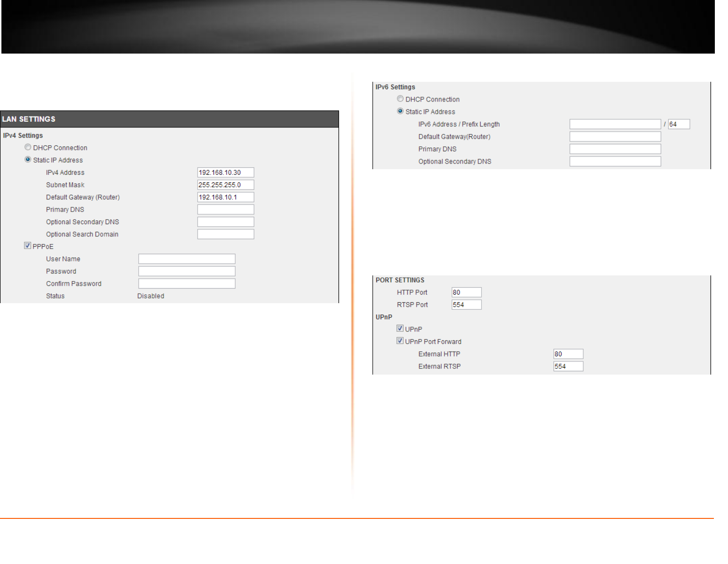The image size is (728, 564).
Task: Click the IPv4 Primary DNS field
Action: pyautogui.click(x=226, y=210)
